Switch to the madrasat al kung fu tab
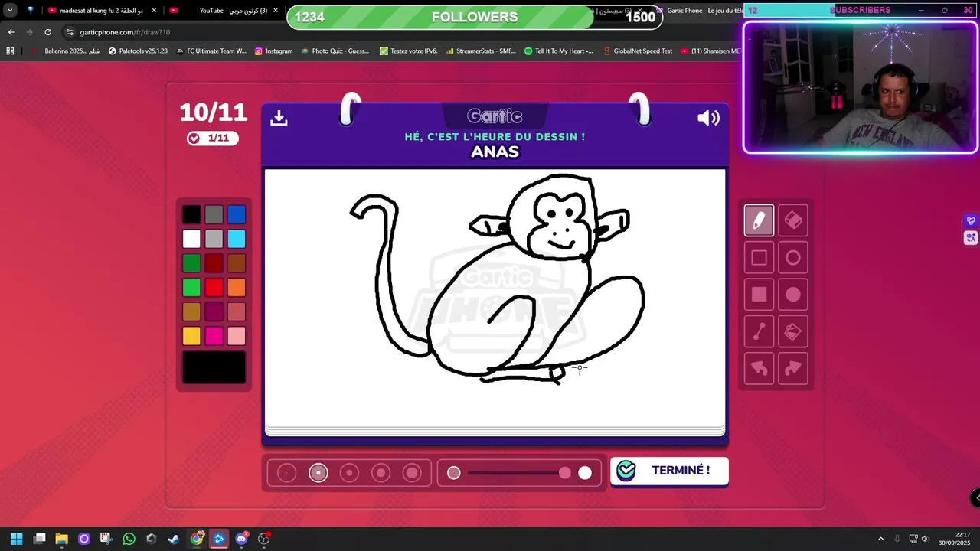980x551 pixels. [102, 11]
